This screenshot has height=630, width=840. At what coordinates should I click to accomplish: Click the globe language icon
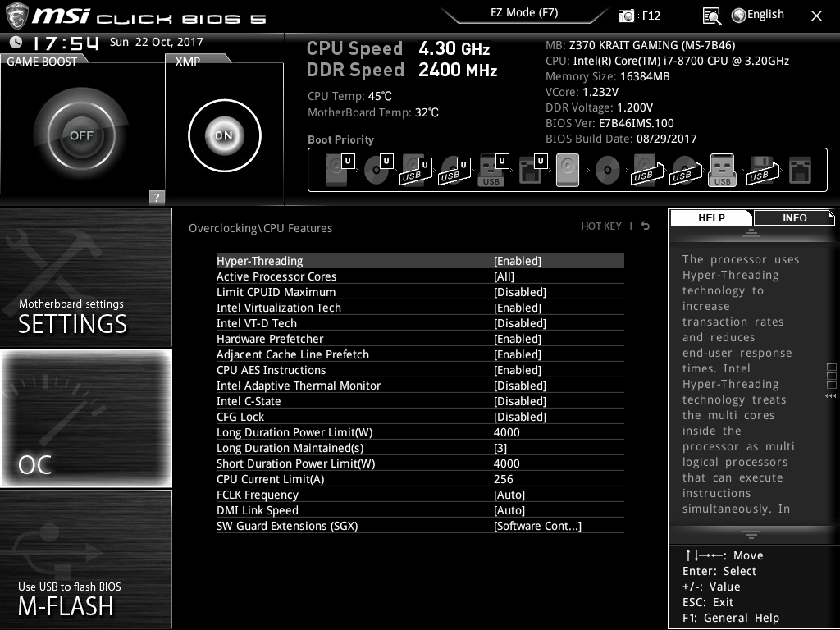738,15
